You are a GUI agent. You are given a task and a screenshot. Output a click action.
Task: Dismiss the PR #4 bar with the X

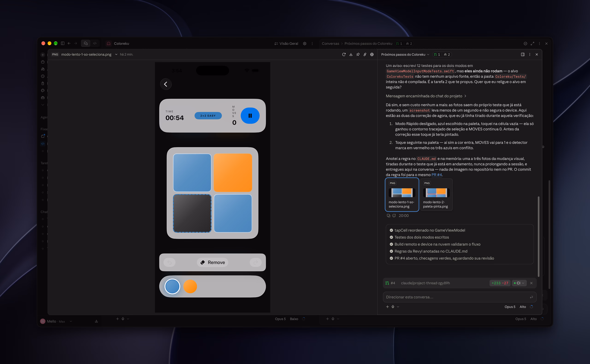pos(531,283)
